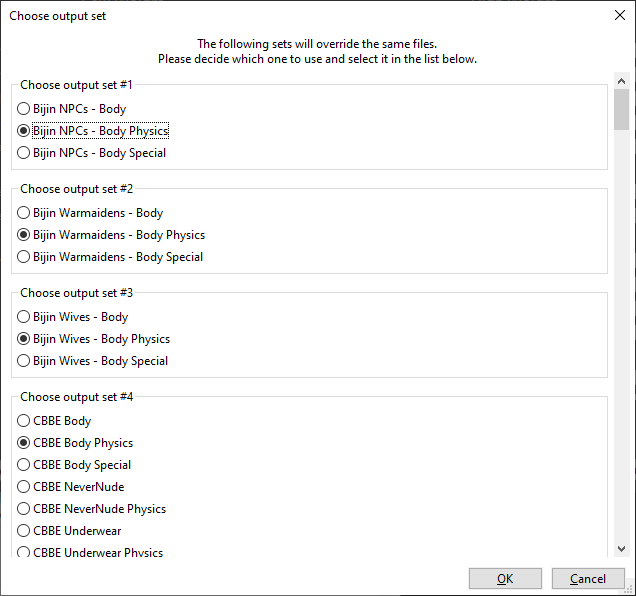The height and width of the screenshot is (596, 636).
Task: Cancel the output set dialog
Action: (x=588, y=579)
